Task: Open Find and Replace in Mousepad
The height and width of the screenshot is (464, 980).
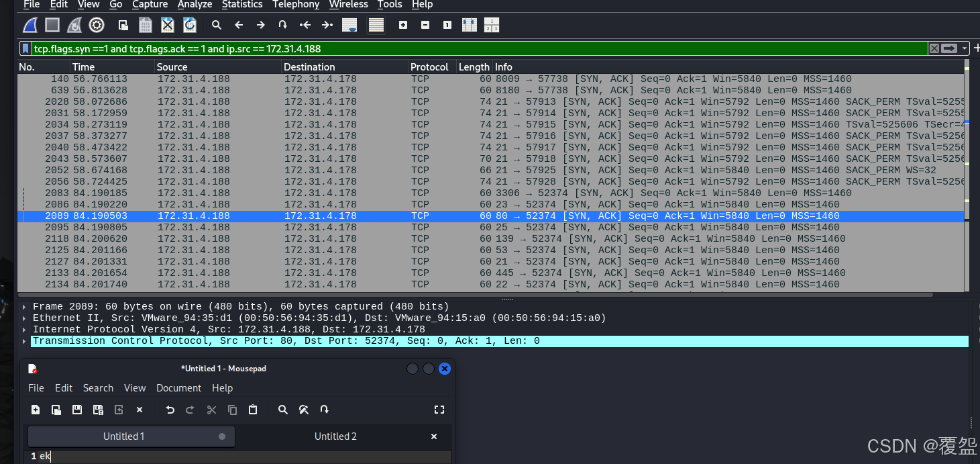Action: point(303,410)
